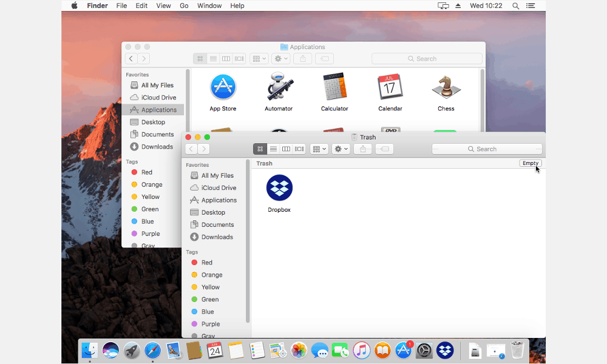Click share button in Applications window toolbar
Screen dimensions: 607x364
(303, 59)
